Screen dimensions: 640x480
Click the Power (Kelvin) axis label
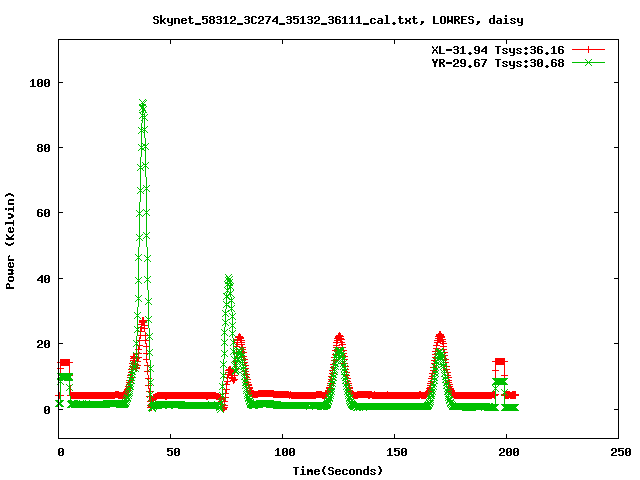tap(10, 241)
